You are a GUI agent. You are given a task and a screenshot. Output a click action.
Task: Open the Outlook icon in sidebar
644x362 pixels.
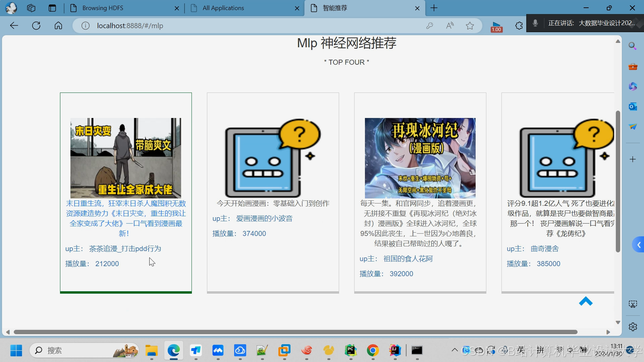click(633, 107)
